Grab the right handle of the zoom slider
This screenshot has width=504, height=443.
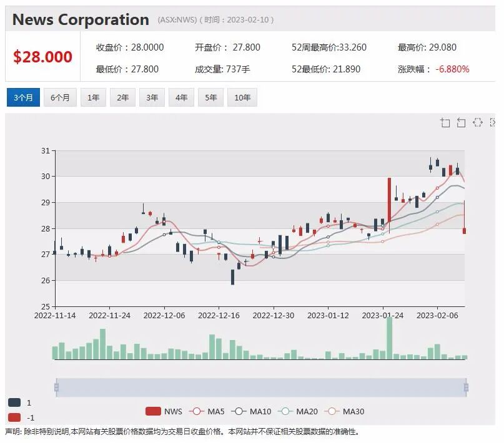[466, 387]
